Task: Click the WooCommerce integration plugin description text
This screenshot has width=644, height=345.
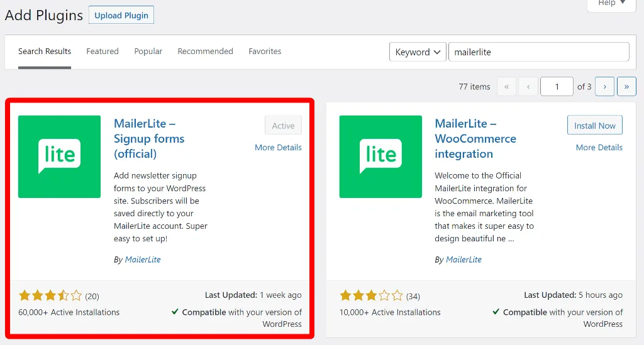Action: [484, 207]
